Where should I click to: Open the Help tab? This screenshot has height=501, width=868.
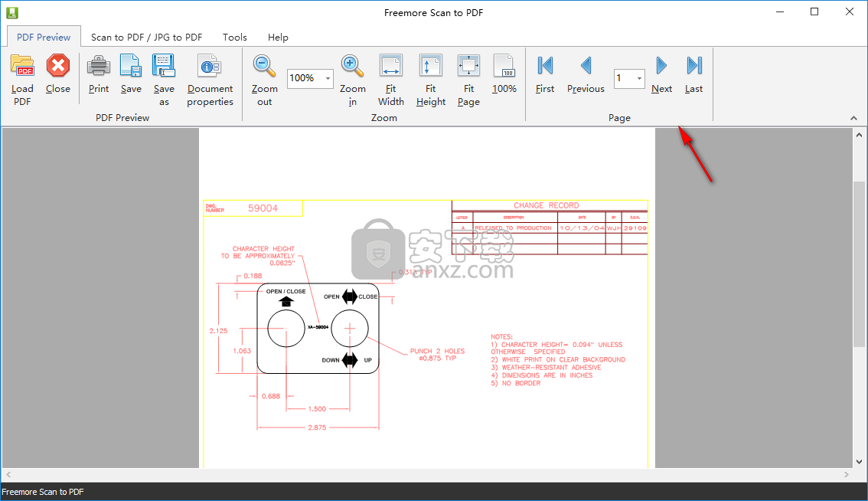278,37
